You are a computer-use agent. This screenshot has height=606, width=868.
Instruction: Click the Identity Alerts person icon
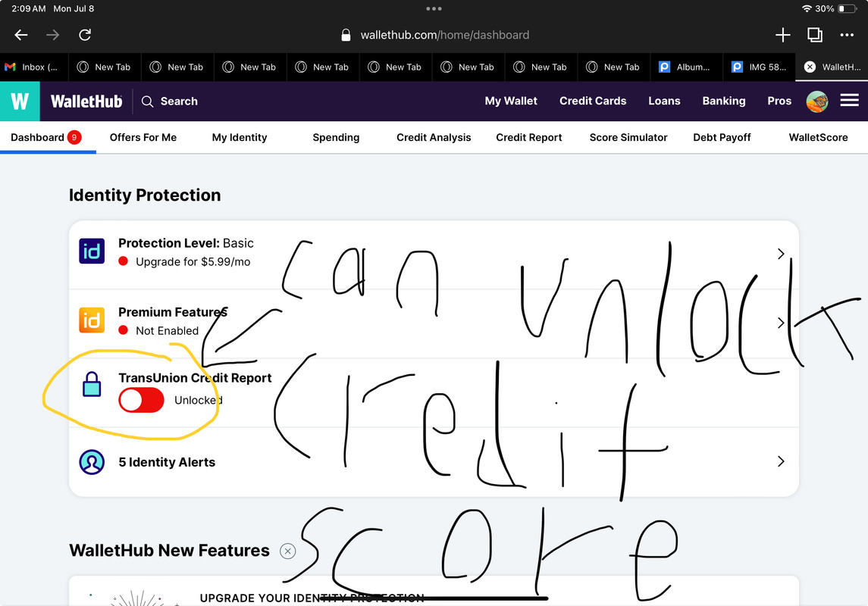[92, 461]
